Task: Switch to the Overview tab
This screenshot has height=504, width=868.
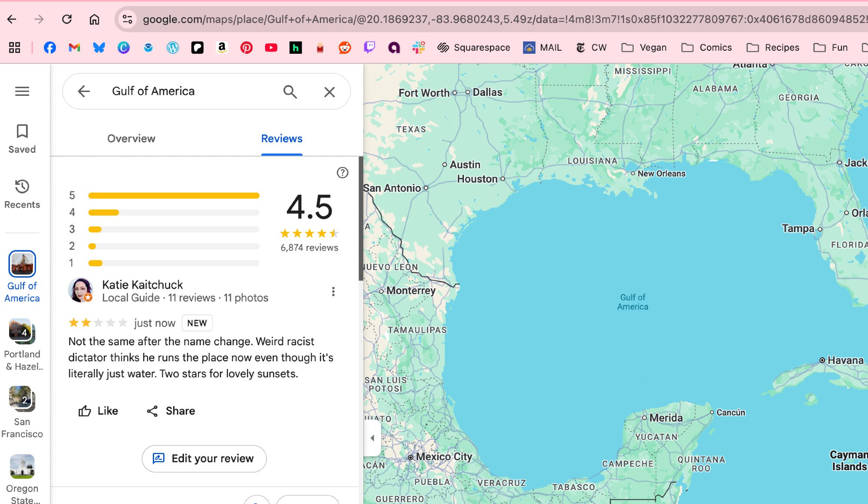Action: [131, 138]
